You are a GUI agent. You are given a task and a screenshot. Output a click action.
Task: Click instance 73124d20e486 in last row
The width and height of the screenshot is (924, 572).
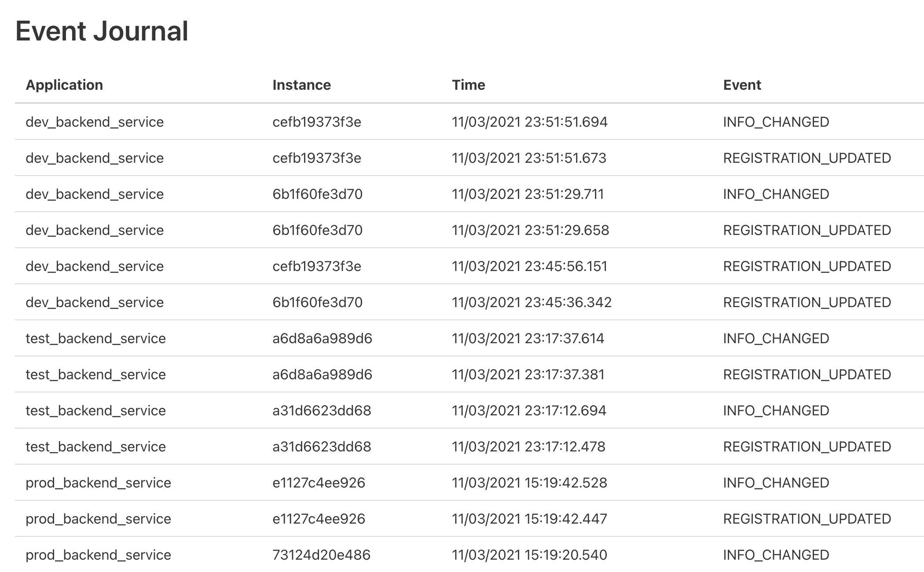click(x=321, y=555)
